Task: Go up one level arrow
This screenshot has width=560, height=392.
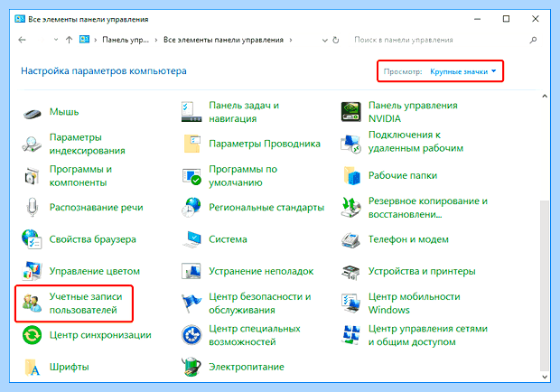Action: point(69,40)
